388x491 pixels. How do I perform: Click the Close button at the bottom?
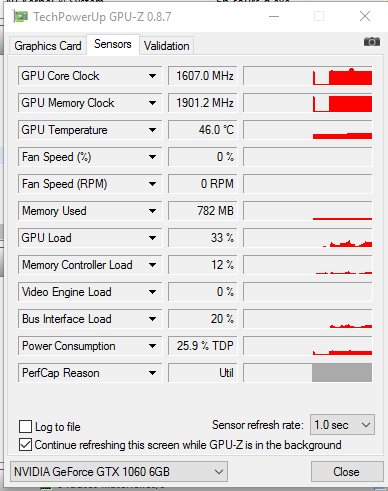pos(347,472)
